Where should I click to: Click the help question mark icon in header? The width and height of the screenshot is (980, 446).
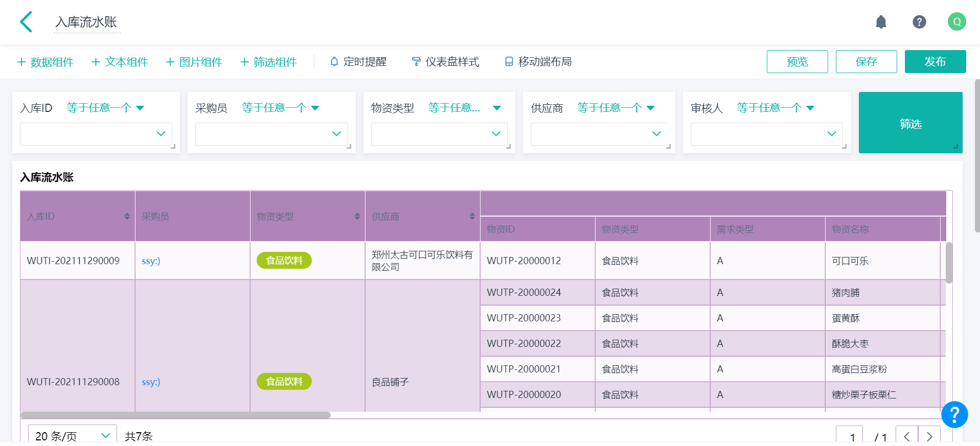[919, 22]
